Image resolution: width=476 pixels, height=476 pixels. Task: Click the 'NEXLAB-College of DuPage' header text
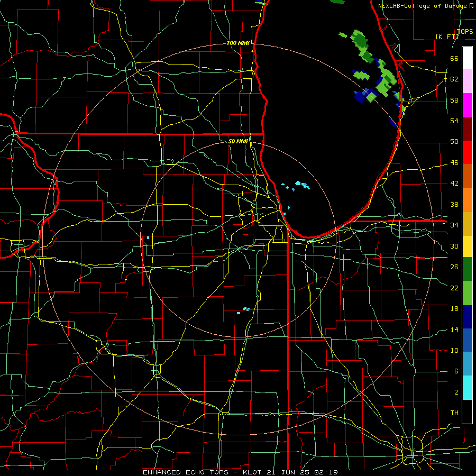tap(422, 6)
